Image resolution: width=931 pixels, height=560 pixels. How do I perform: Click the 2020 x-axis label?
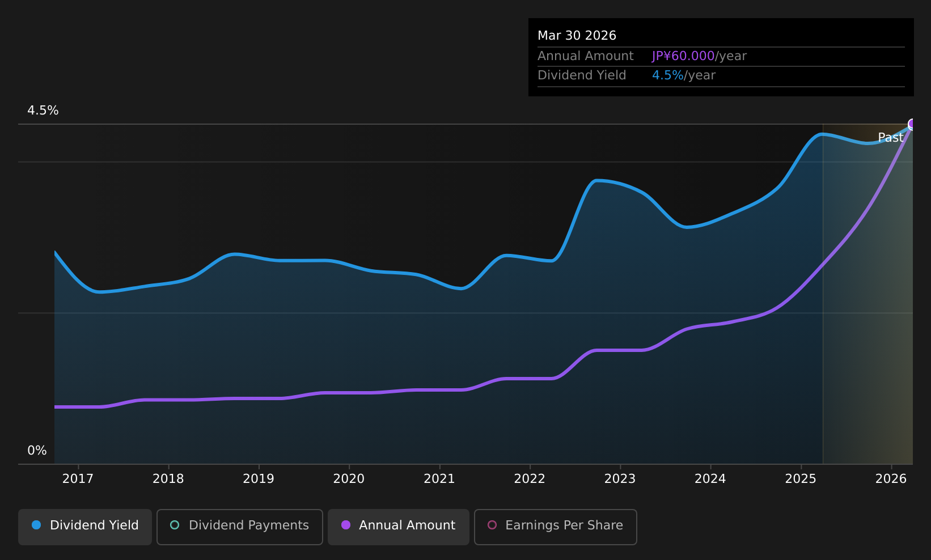coord(349,479)
